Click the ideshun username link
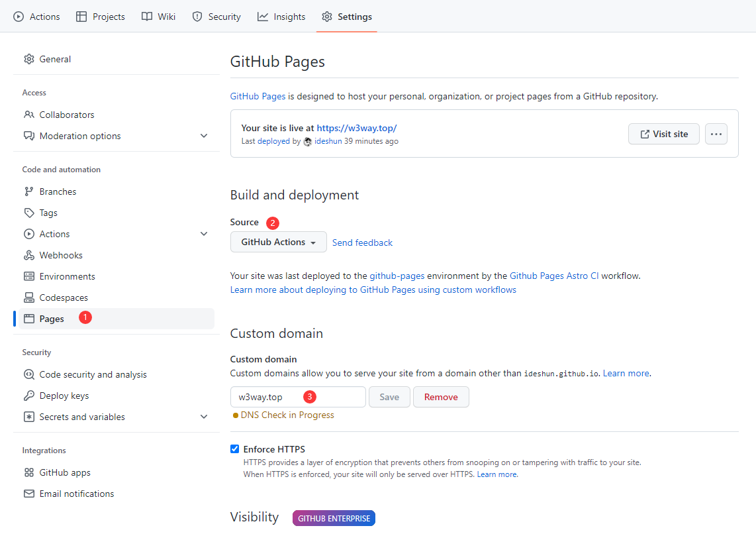756x534 pixels. click(328, 141)
